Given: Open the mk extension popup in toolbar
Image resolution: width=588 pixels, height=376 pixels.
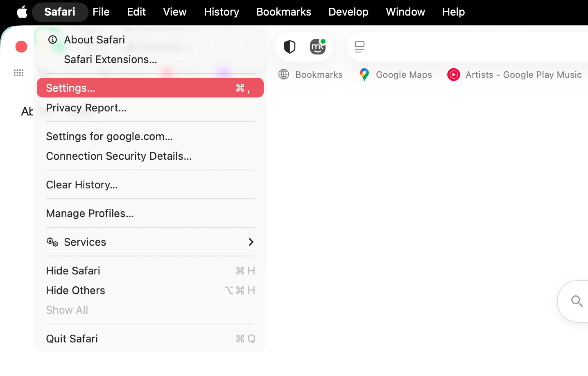Looking at the screenshot, I should (x=318, y=46).
